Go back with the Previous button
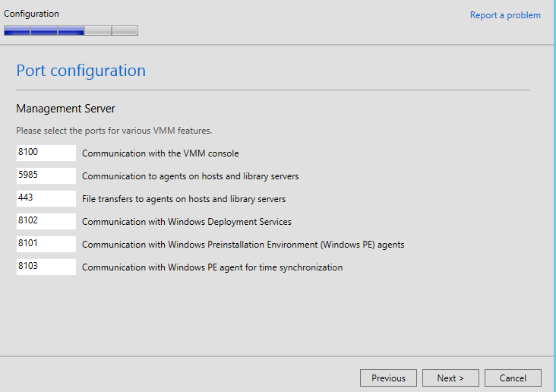This screenshot has height=392, width=556. [388, 378]
